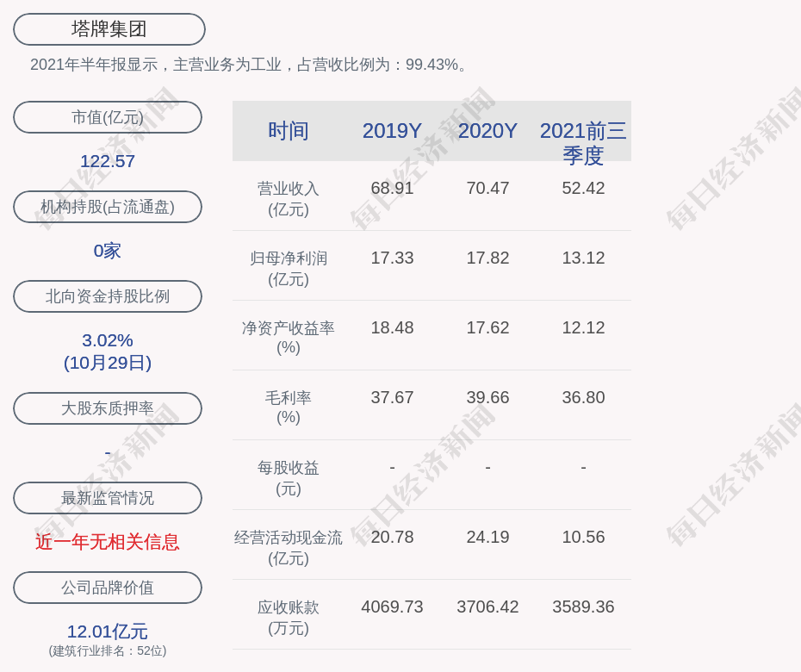Click the 2021前三季度 column header

point(583,143)
